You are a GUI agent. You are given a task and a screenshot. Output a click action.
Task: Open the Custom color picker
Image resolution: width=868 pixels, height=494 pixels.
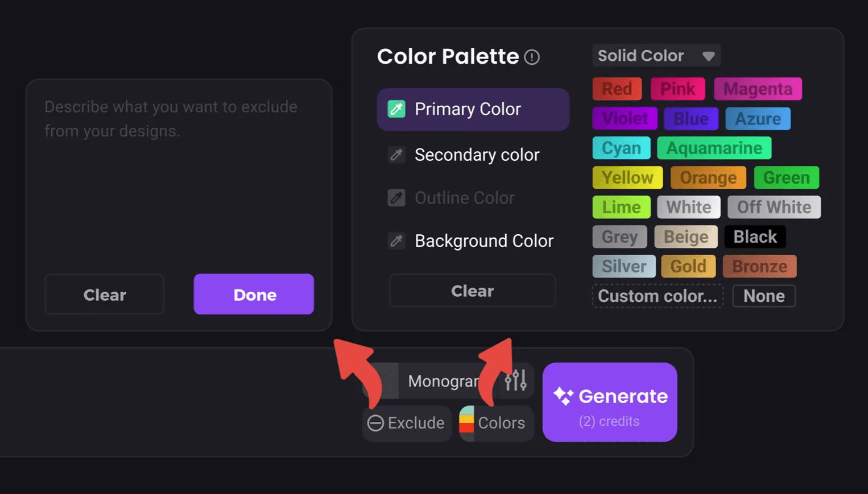[658, 296]
